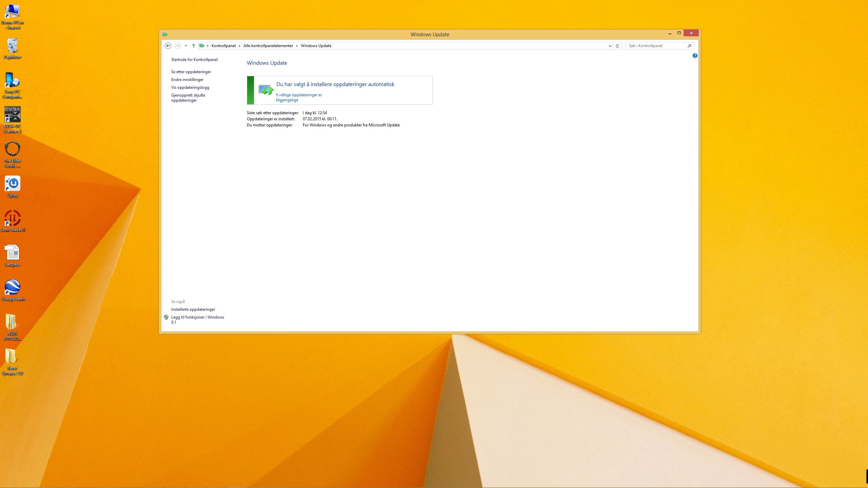Launch Sony PC Companion shortcut
Viewport: 868px width, 488px height.
pyautogui.click(x=12, y=85)
